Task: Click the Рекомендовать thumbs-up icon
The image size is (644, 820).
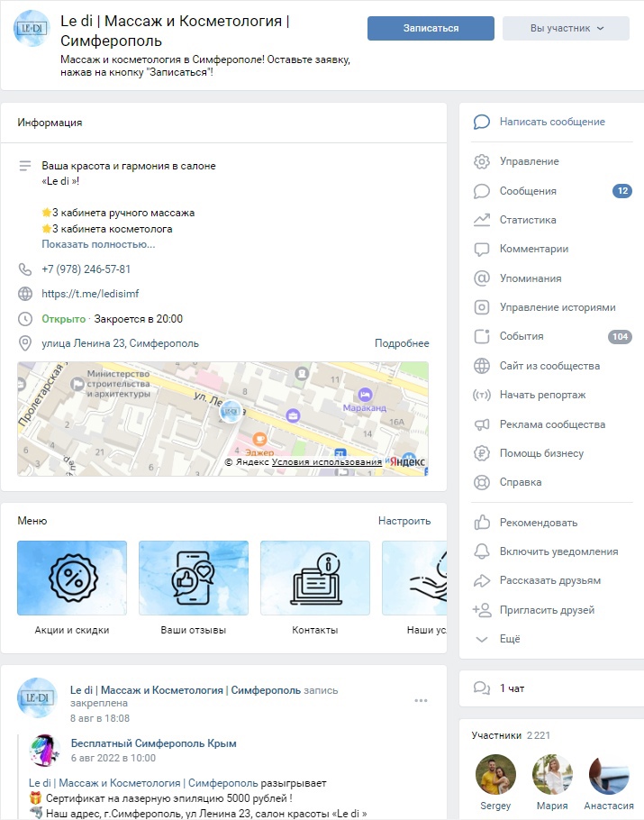Action: click(482, 523)
